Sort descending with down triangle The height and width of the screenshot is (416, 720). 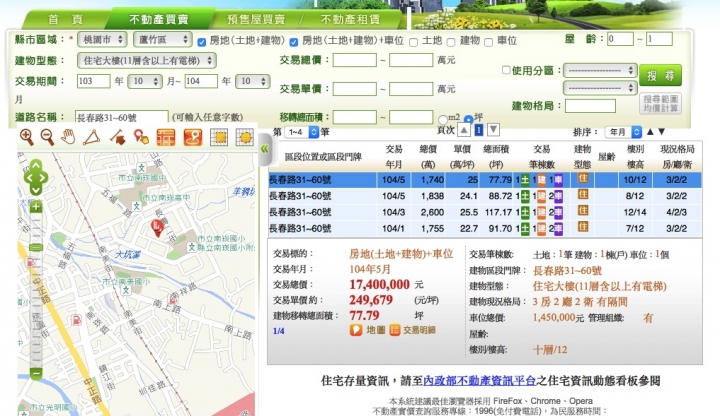click(x=662, y=132)
